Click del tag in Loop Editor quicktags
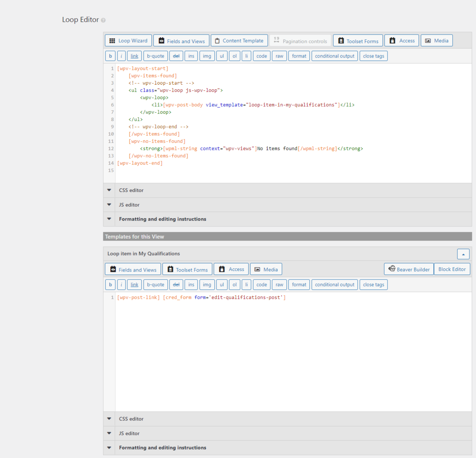This screenshot has height=458, width=476. tap(176, 56)
